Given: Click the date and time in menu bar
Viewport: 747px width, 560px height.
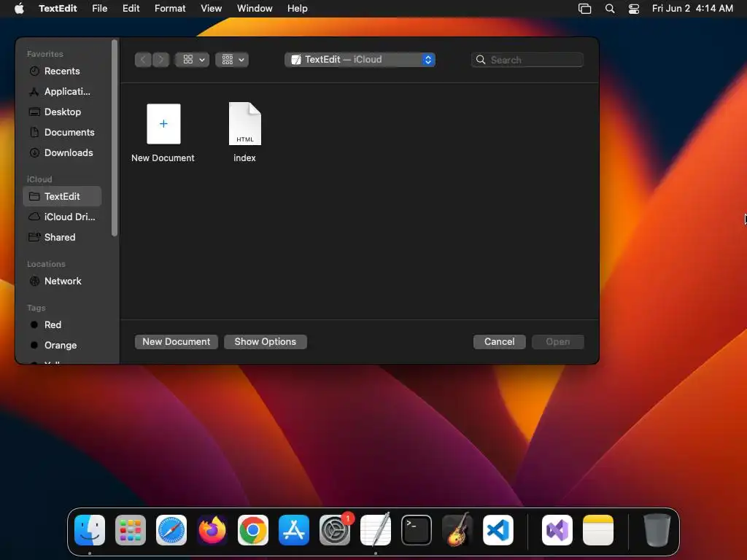Looking at the screenshot, I should [692, 8].
